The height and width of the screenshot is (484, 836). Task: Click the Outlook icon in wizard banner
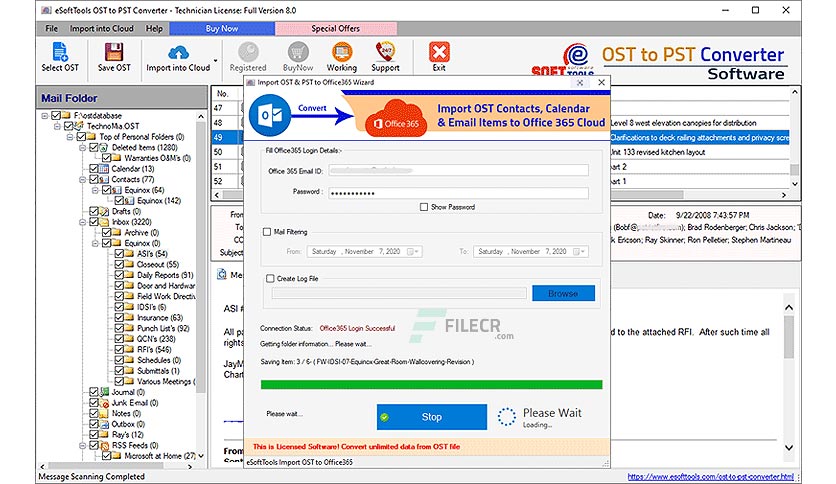tap(270, 115)
